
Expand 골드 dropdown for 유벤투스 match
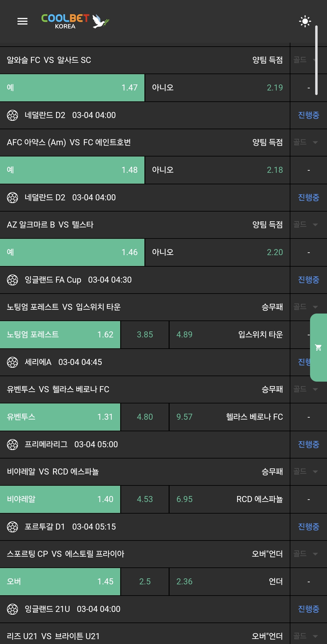pyautogui.click(x=306, y=389)
